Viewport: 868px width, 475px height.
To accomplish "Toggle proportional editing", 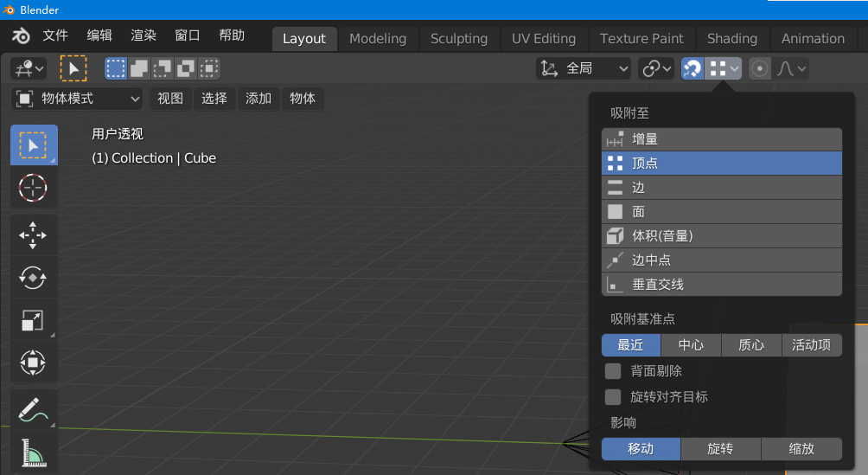I will [x=760, y=68].
